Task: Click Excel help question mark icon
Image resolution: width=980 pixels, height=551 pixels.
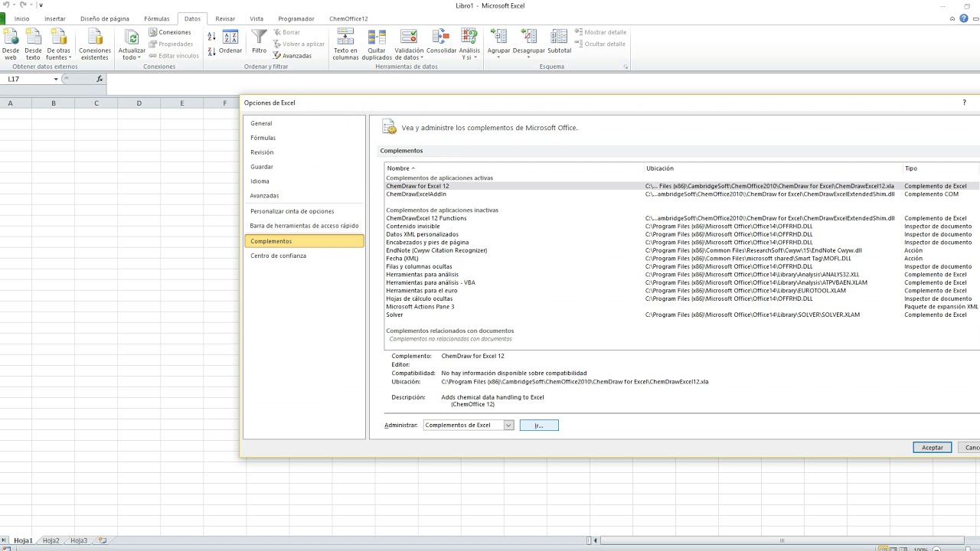Action: coord(964,18)
